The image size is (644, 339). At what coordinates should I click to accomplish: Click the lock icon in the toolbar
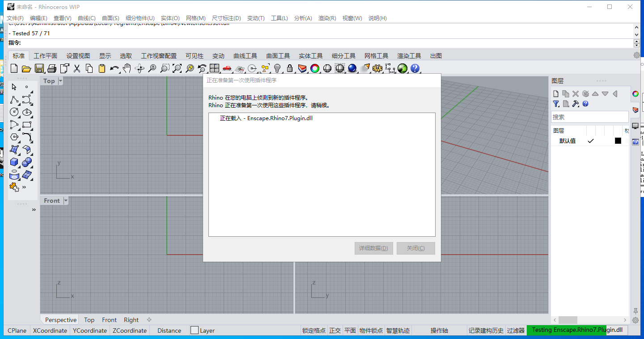pos(290,68)
